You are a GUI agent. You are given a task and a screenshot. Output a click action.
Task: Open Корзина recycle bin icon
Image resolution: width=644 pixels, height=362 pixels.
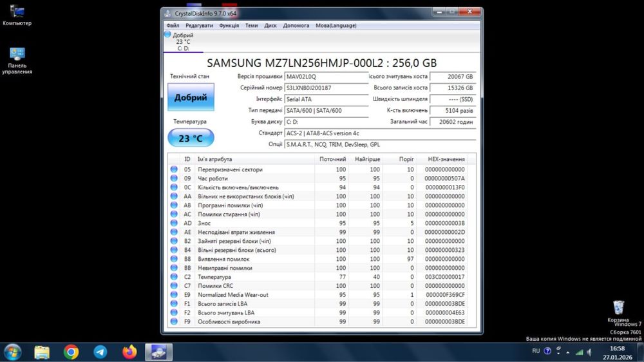618,311
